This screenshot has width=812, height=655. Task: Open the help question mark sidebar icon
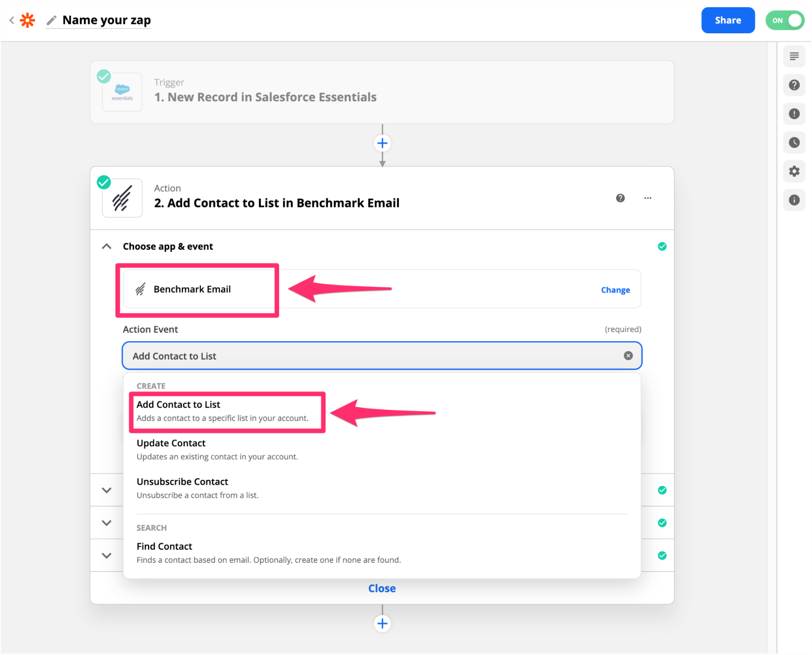794,85
